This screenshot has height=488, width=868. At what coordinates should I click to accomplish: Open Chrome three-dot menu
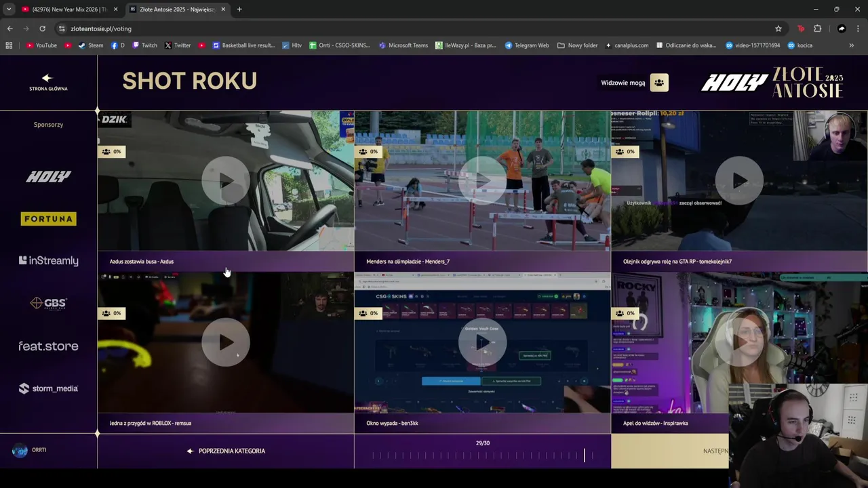[859, 28]
